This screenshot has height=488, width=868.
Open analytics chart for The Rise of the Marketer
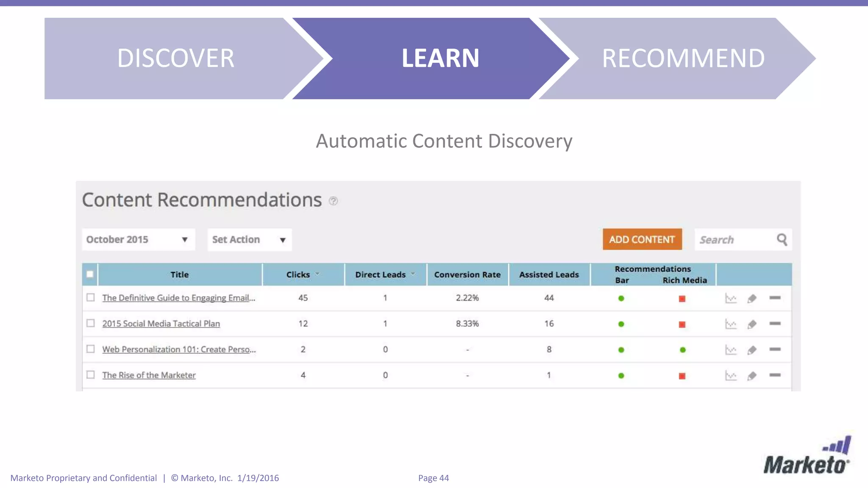pyautogui.click(x=731, y=376)
